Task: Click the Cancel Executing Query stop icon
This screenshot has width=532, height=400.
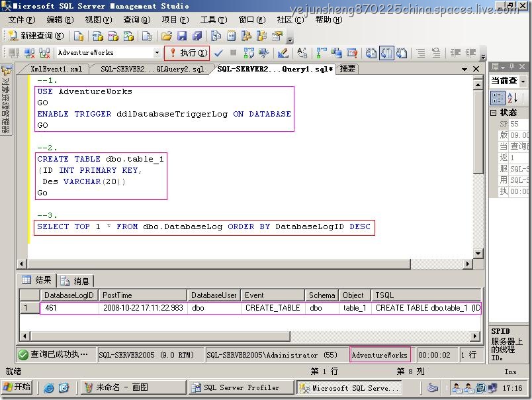Action: pyautogui.click(x=233, y=52)
